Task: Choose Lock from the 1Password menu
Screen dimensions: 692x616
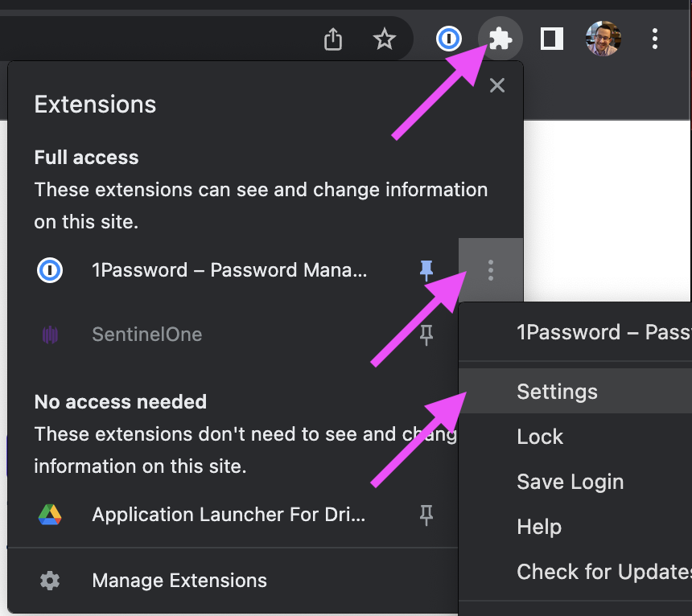Action: [x=540, y=437]
